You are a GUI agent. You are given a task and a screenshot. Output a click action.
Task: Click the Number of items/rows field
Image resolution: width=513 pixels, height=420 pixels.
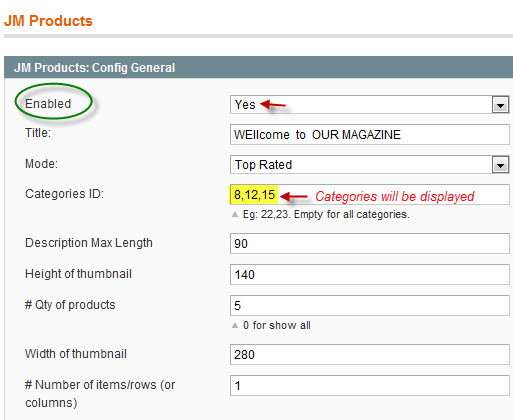[x=369, y=386]
